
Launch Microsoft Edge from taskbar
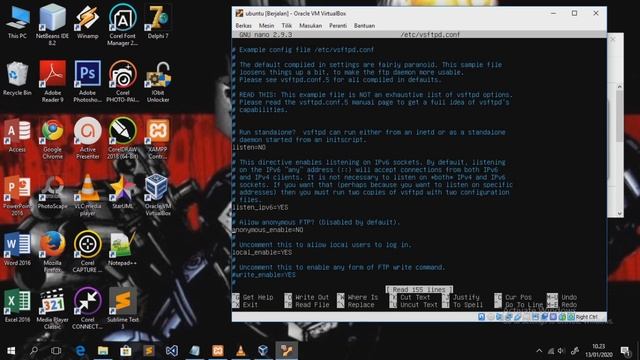point(80,351)
